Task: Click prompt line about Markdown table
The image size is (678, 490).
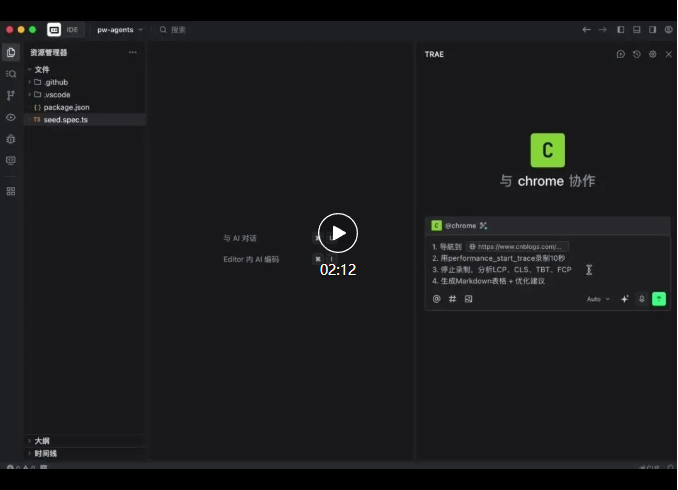Action: point(489,281)
